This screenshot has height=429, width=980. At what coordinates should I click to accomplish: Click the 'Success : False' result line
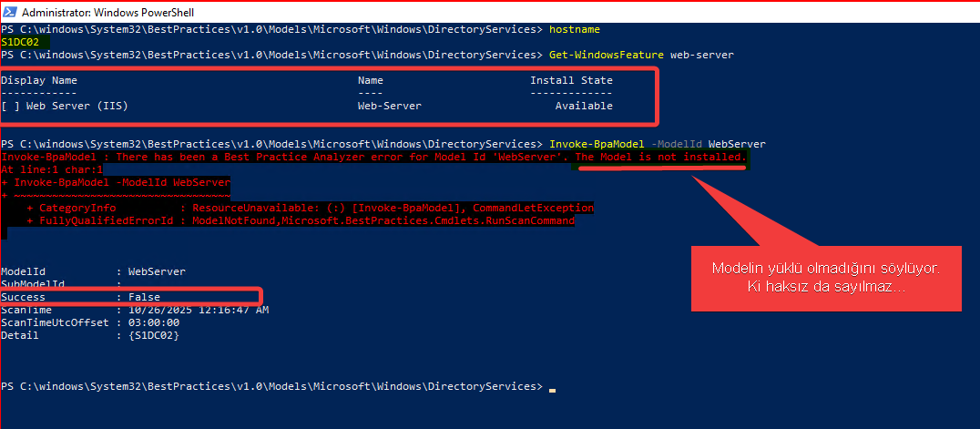click(x=82, y=297)
